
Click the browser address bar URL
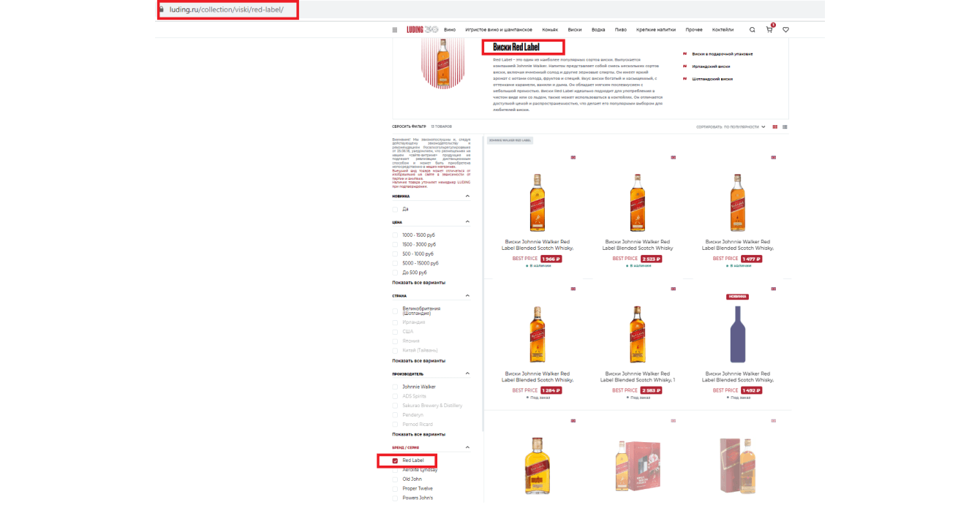click(x=226, y=10)
